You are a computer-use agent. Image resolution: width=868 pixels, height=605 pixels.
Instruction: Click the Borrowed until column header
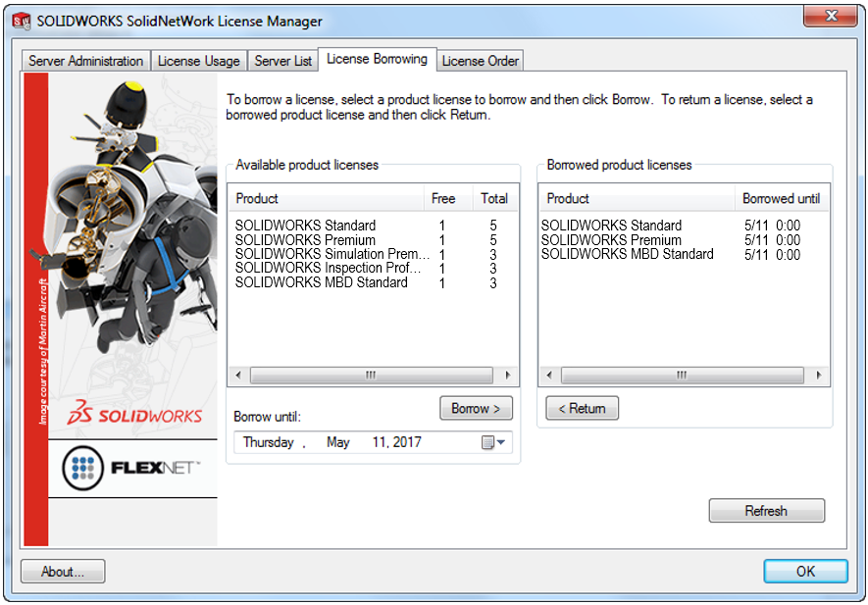click(782, 198)
